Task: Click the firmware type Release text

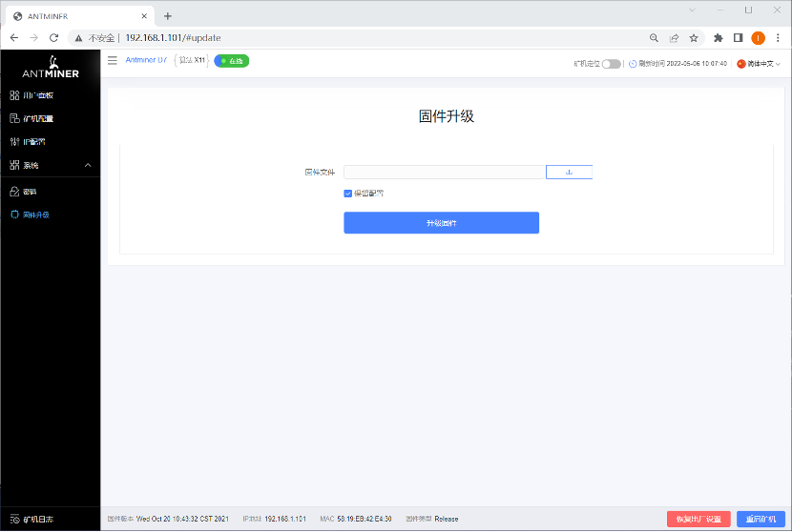Action: click(446, 519)
